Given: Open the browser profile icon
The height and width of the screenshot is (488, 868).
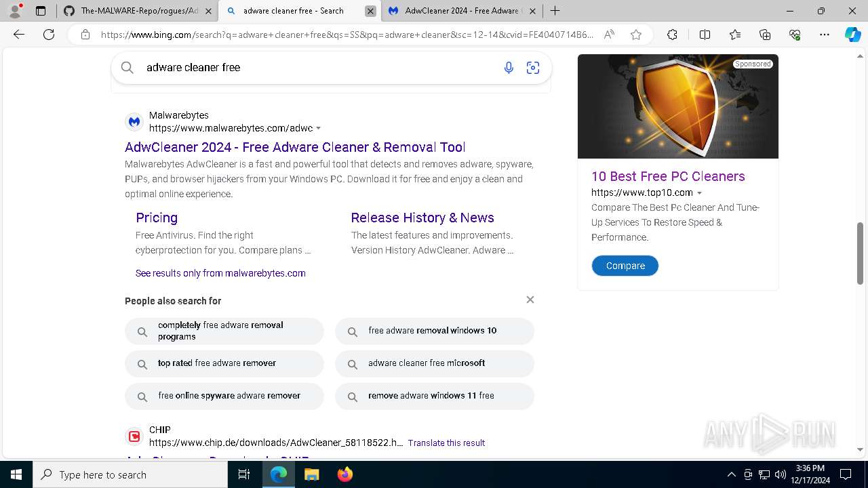Looking at the screenshot, I should coord(15,11).
